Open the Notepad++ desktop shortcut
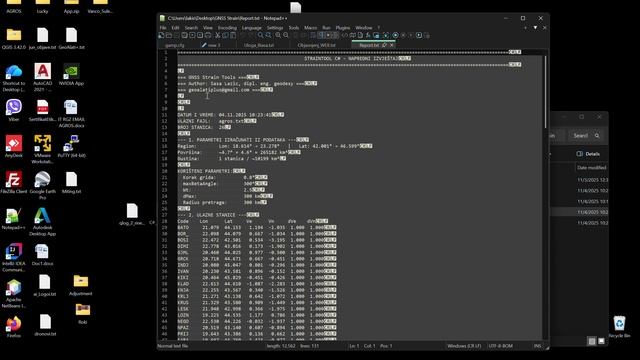This screenshot has width=640, height=360. (13, 219)
